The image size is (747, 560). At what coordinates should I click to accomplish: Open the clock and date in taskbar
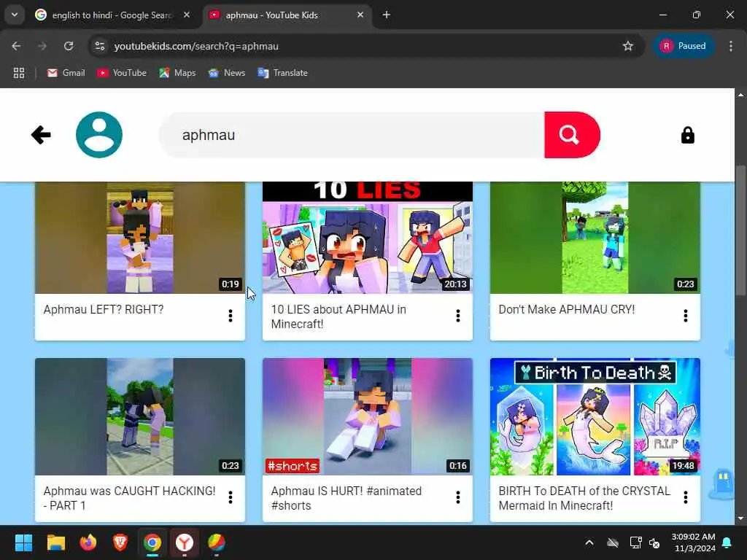(693, 542)
